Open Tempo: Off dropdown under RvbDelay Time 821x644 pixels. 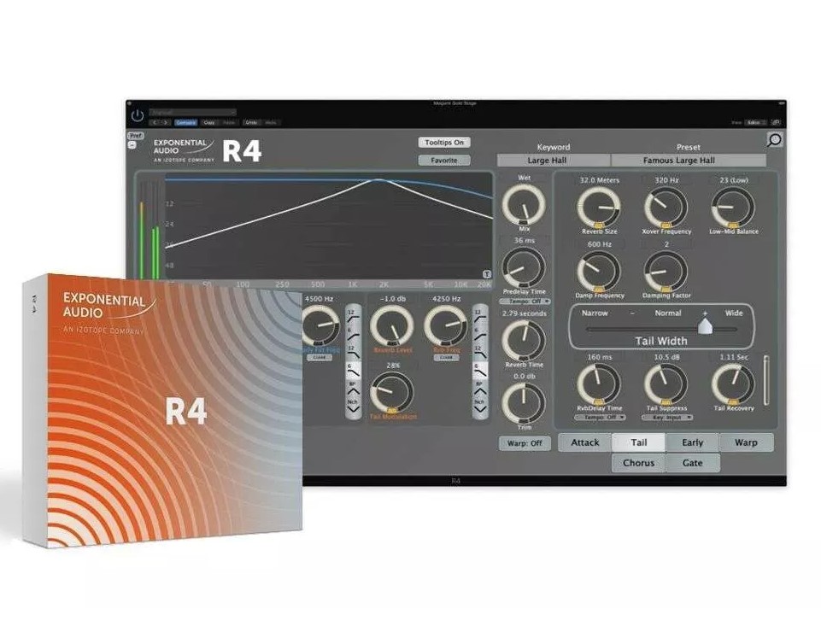[x=600, y=418]
